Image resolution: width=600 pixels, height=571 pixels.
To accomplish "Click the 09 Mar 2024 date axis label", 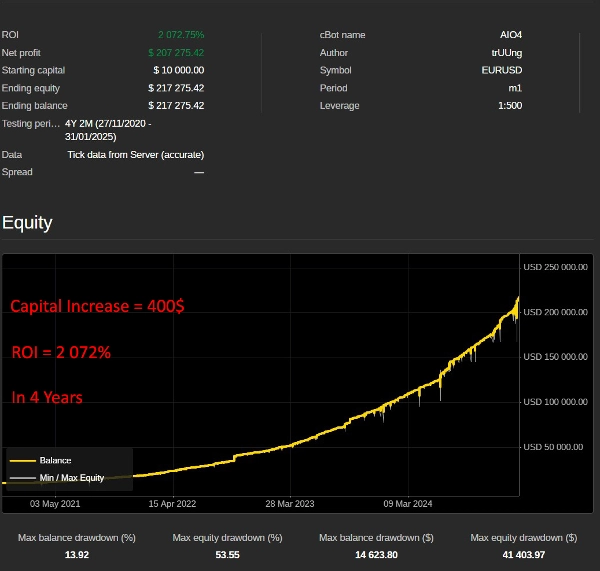I will (407, 504).
